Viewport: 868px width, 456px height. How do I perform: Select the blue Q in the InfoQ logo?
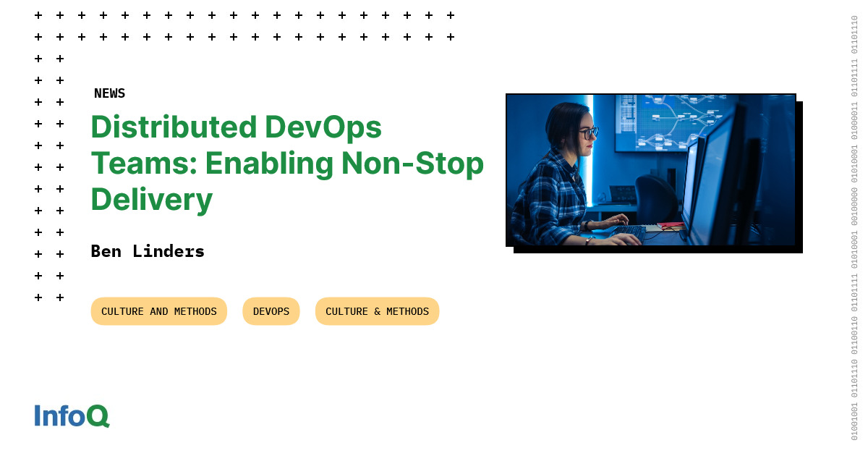[x=101, y=416]
